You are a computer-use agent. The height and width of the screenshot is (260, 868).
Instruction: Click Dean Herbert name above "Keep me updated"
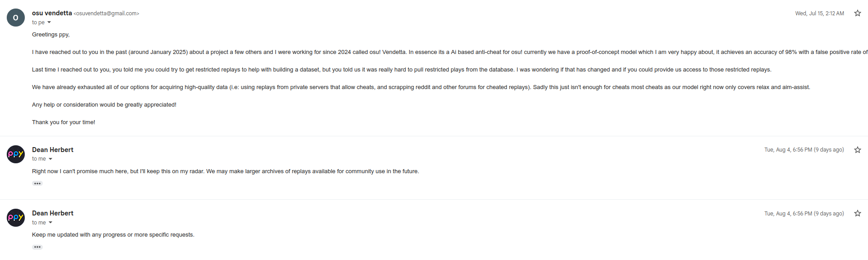coord(53,213)
